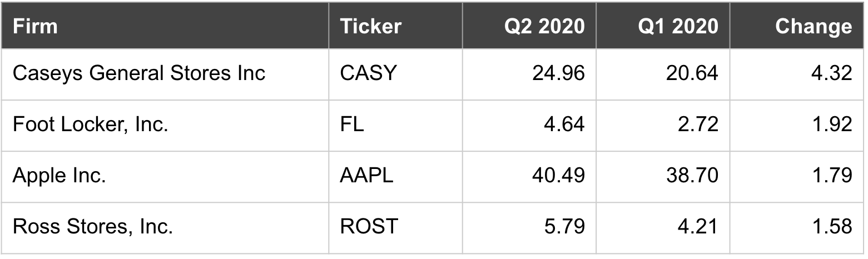Click the Change column header
The image size is (868, 259).
click(x=814, y=26)
